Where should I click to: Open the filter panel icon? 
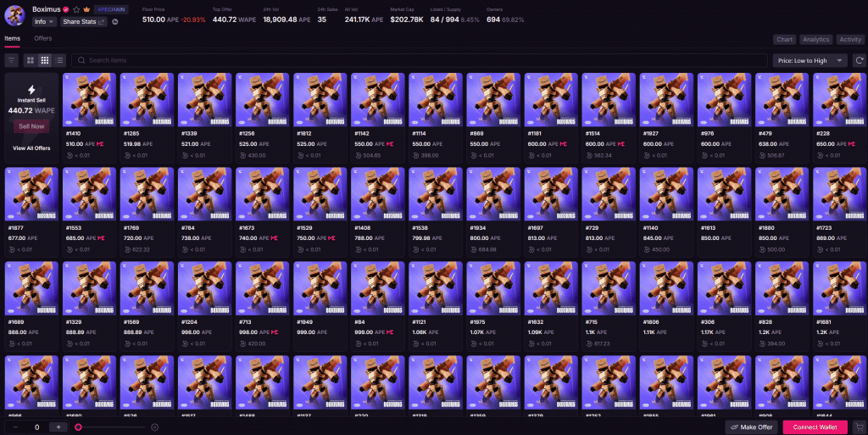coord(11,60)
